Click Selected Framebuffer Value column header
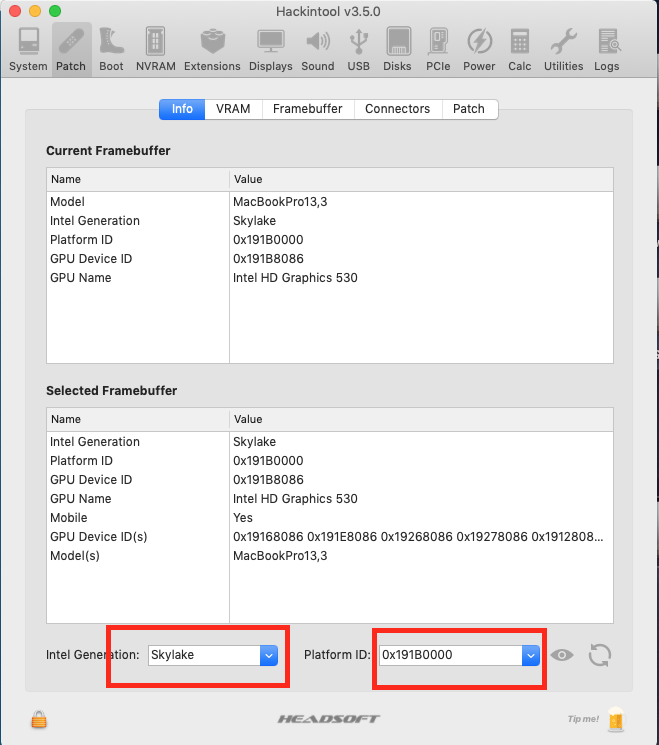The height and width of the screenshot is (745, 659). [421, 420]
